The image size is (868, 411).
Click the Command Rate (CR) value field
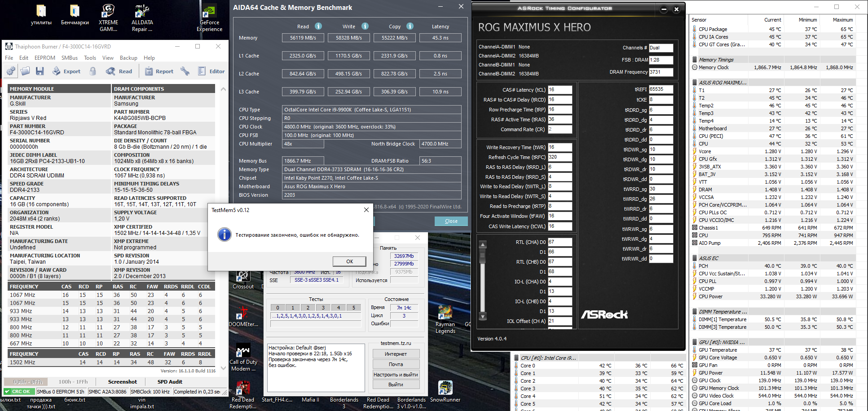[x=560, y=129]
